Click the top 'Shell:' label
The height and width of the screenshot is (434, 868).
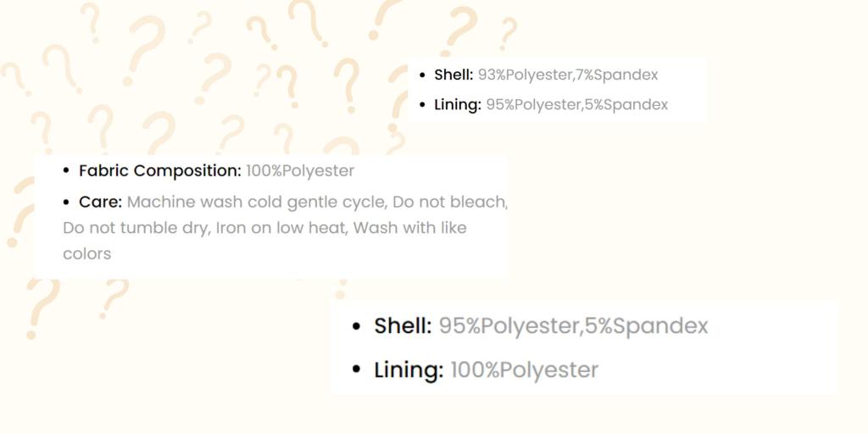pyautogui.click(x=454, y=75)
